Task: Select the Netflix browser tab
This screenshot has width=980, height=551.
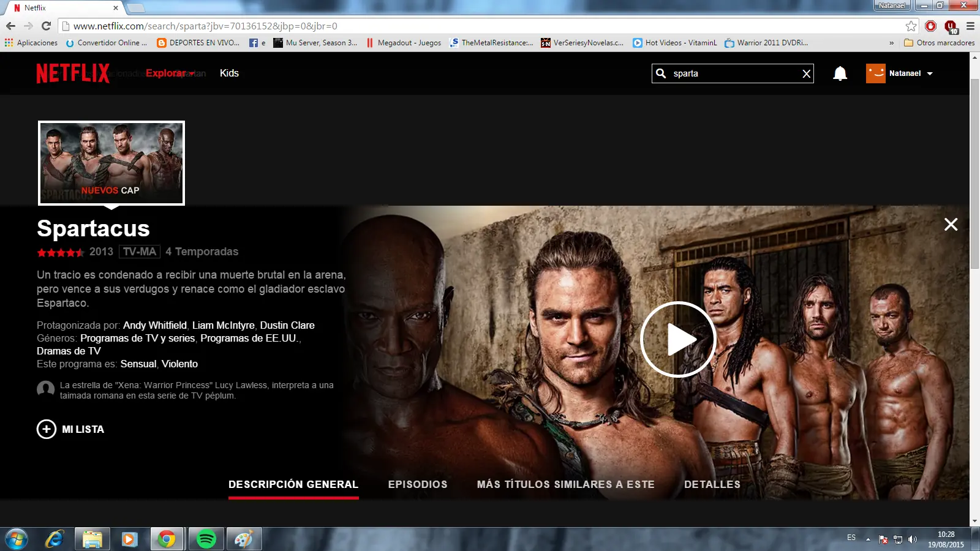Action: 65,8
